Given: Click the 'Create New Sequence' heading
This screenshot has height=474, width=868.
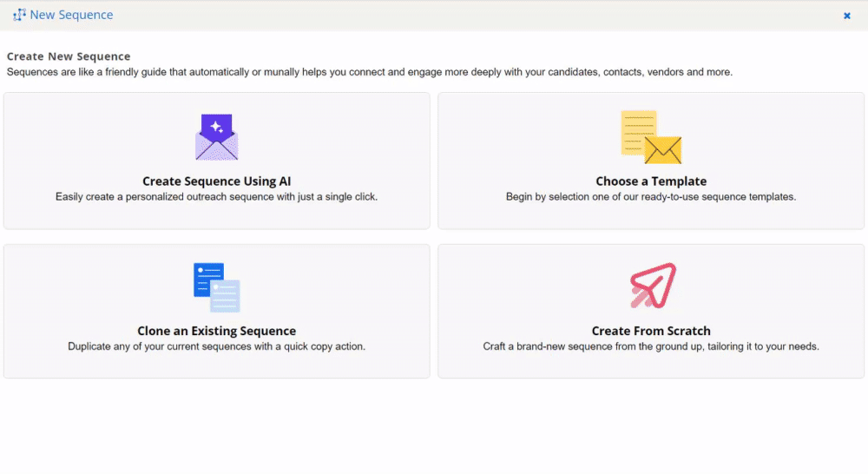Looking at the screenshot, I should (69, 56).
